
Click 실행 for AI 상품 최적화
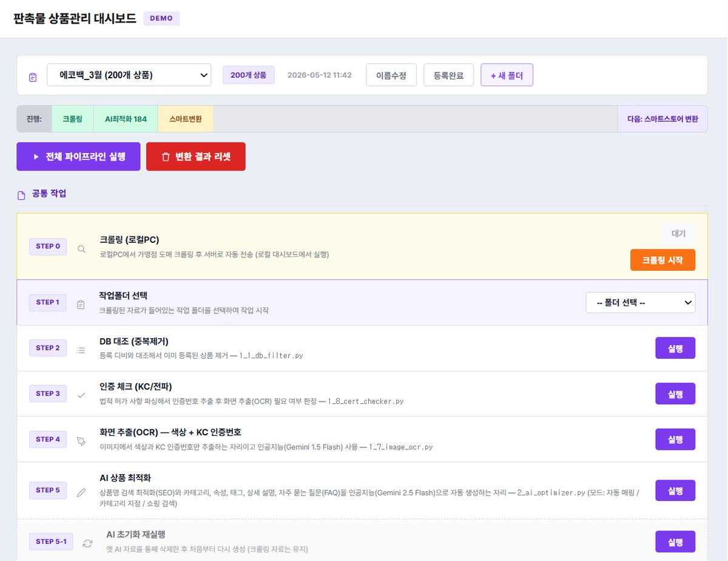pyautogui.click(x=675, y=491)
